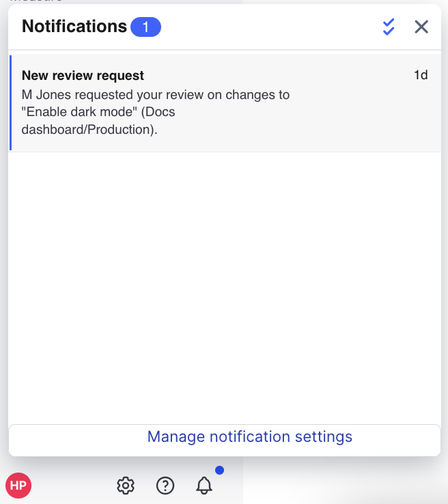Click the blank header space left of mark-read icon

[273, 27]
